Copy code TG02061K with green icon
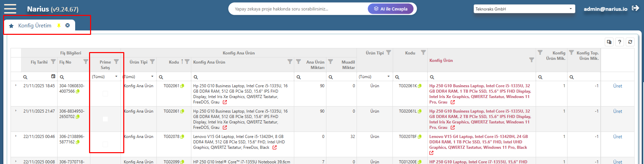The width and height of the screenshot is (644, 164). [x=420, y=86]
